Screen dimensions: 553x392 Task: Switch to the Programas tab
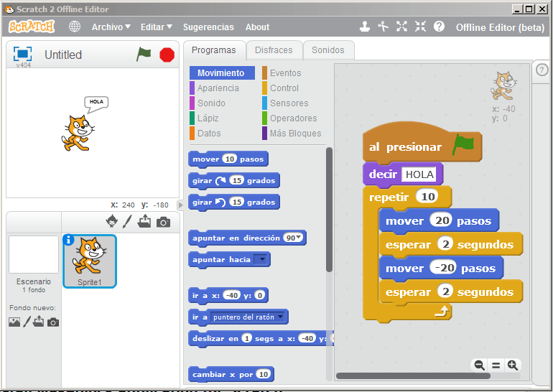tap(214, 50)
